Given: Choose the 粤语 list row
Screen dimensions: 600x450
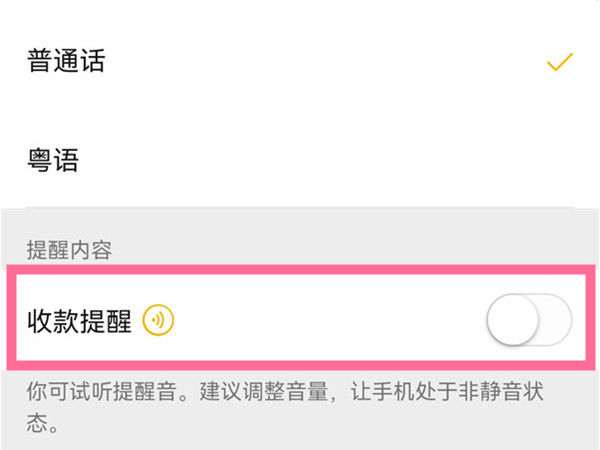Looking at the screenshot, I should (300, 160).
